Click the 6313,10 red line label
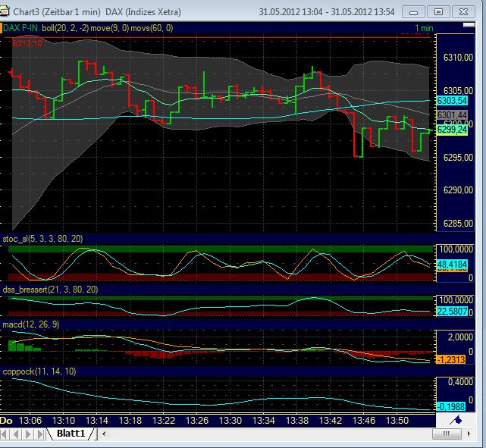 click(27, 43)
